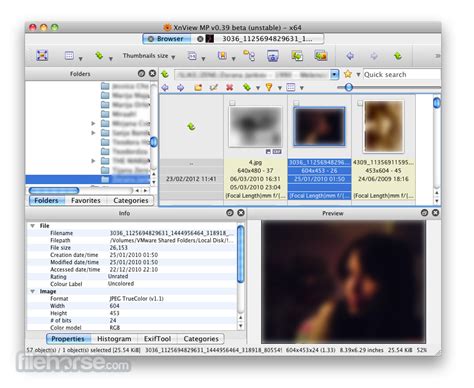Screen dimensions: 474x388
Task: Click green parent-folder arrow left of path box
Action: tap(165, 74)
